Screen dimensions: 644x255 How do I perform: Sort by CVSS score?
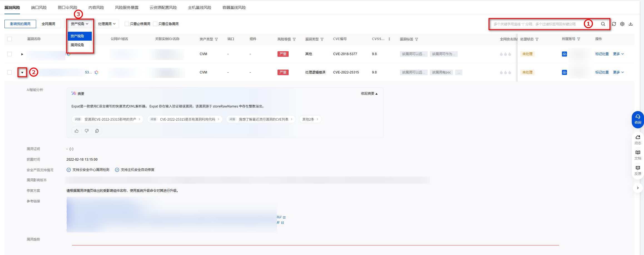389,39
